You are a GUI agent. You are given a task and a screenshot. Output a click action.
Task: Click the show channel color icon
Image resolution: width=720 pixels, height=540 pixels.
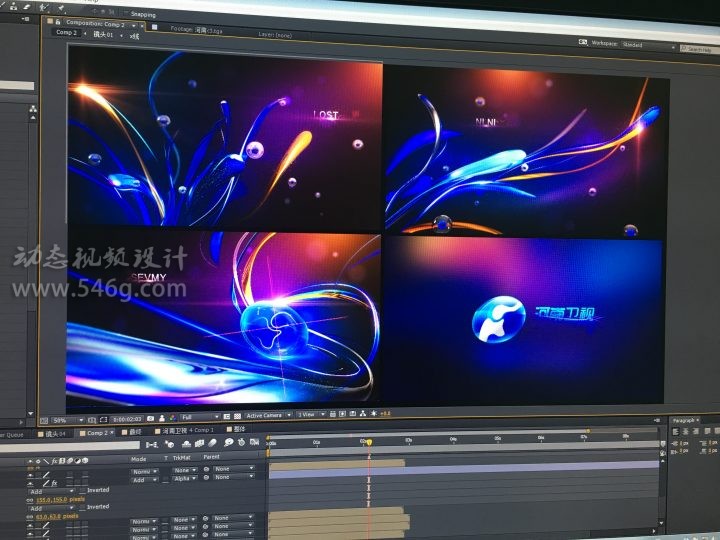(171, 417)
